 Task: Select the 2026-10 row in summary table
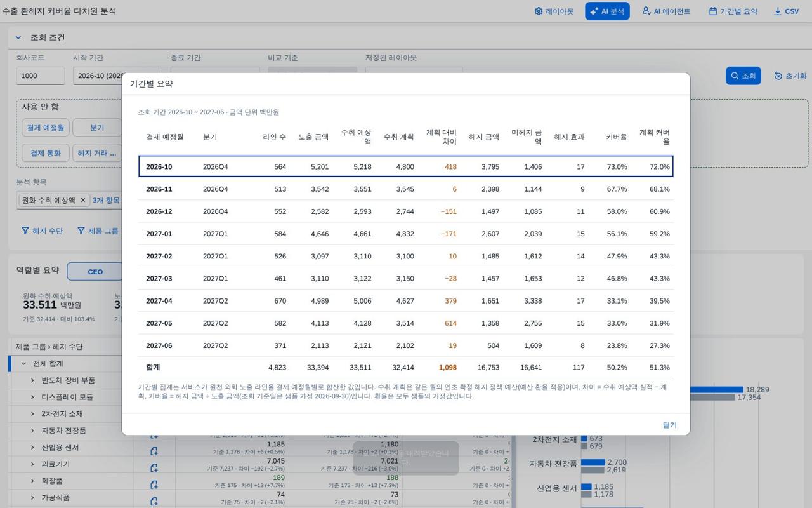point(406,166)
